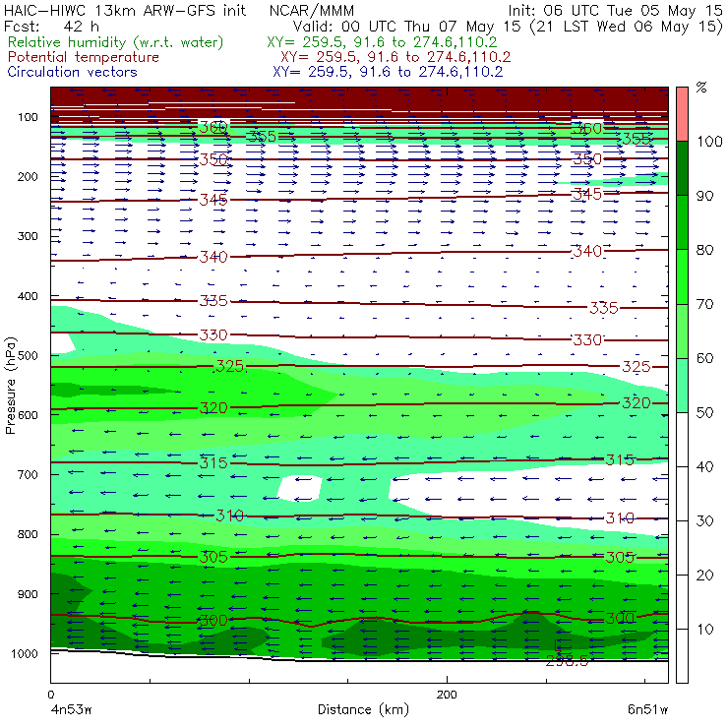
Task: Select the 'NCAR/MMM' header text
Action: pos(312,10)
